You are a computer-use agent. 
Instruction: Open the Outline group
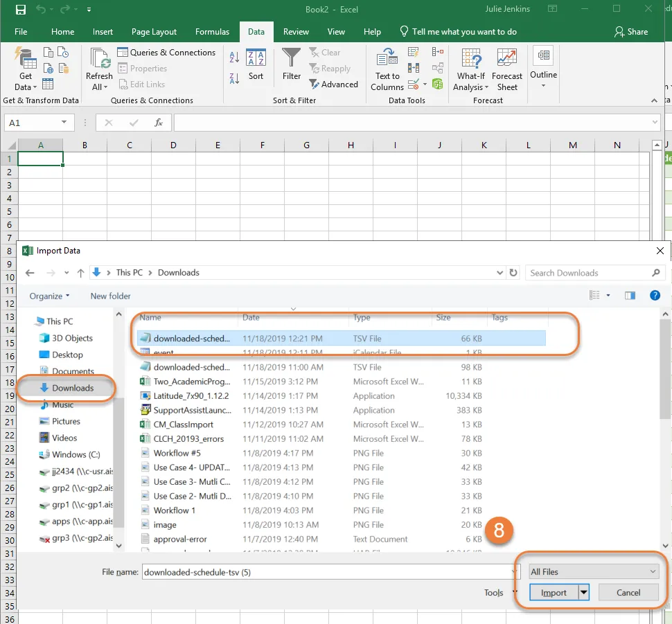pos(543,68)
